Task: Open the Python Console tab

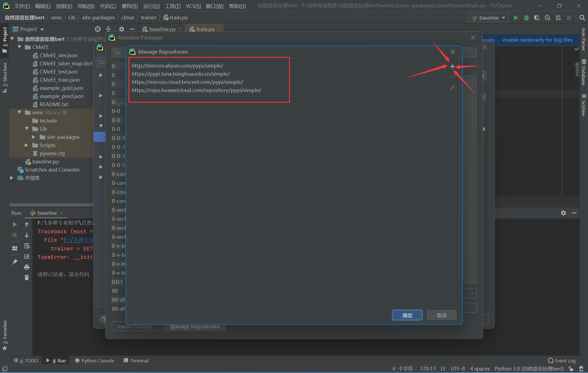Action: point(95,360)
